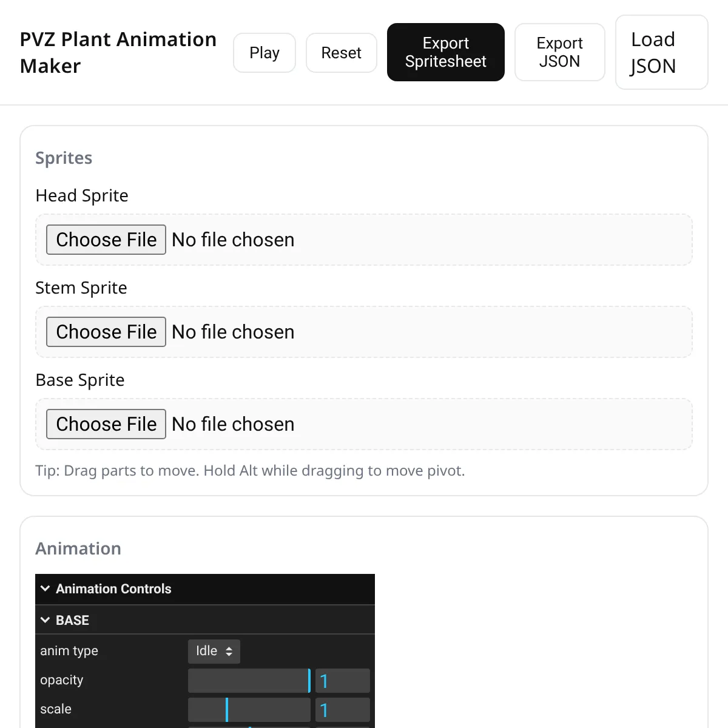Choose a file for the Stem Sprite
Screen dimensions: 728x728
coord(106,332)
